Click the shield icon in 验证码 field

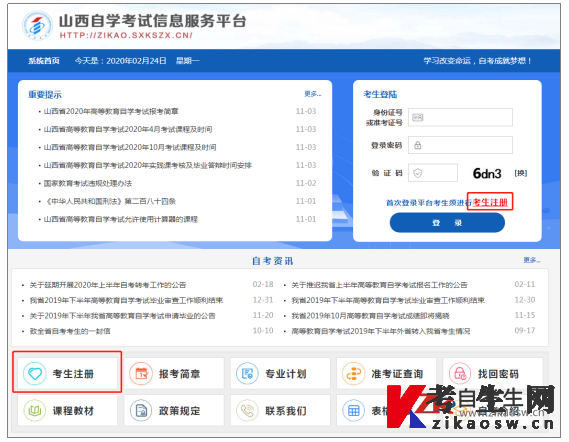(x=418, y=173)
